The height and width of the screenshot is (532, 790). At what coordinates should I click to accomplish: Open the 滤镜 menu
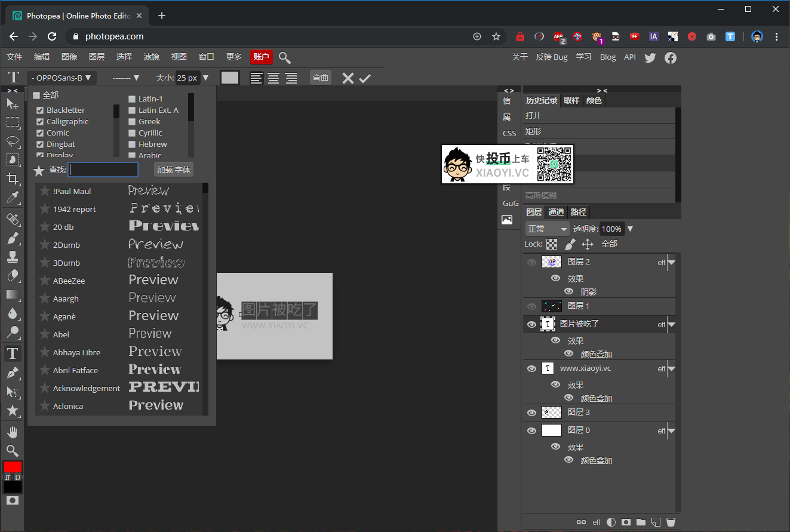[x=152, y=57]
